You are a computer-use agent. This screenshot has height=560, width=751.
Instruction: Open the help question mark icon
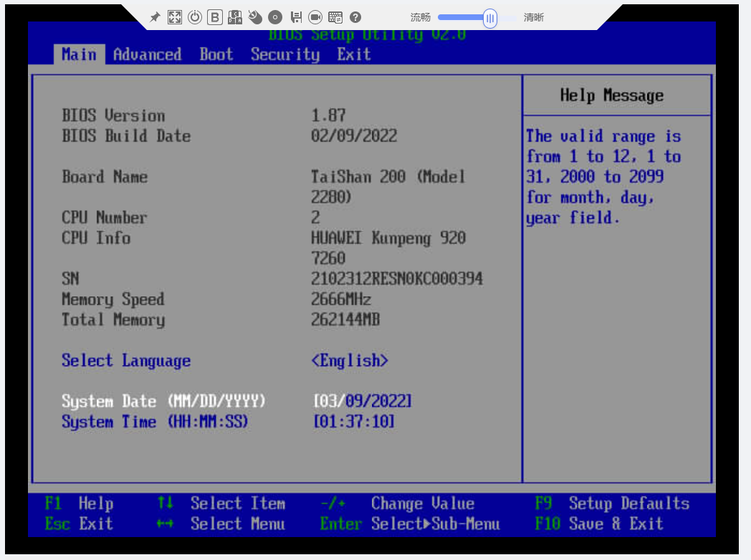pyautogui.click(x=355, y=18)
